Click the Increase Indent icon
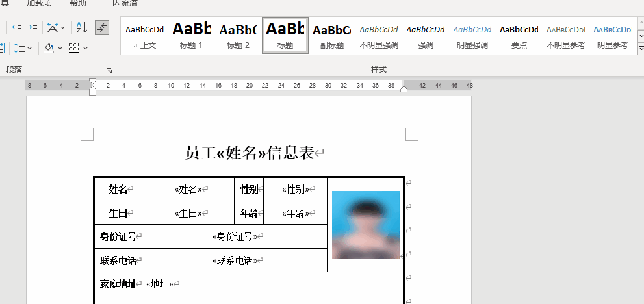Viewport: 644px width, 304px height. [32, 27]
